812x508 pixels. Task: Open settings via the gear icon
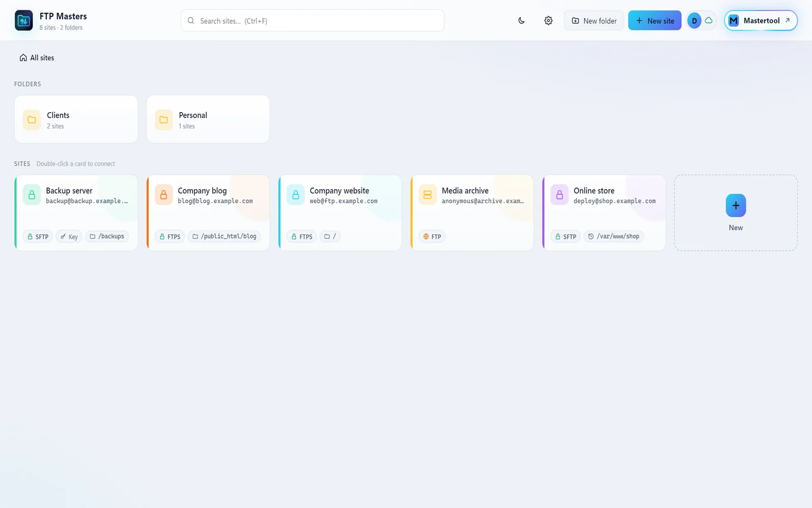point(548,21)
